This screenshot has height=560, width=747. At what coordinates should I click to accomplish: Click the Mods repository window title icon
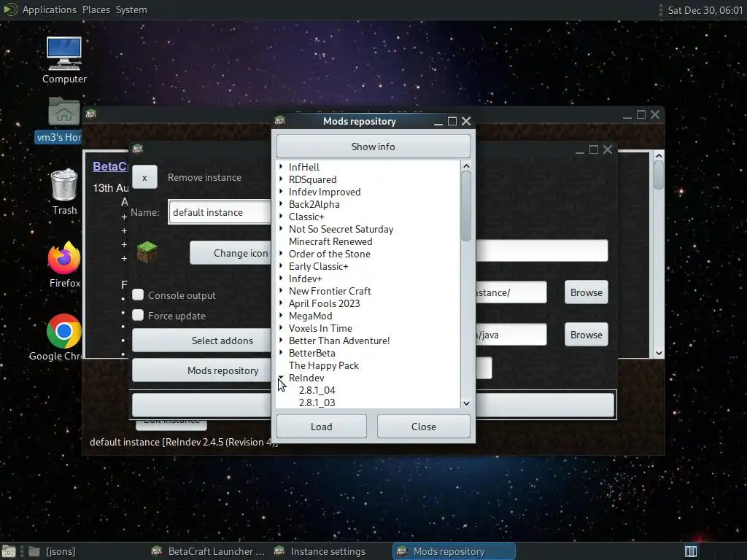coord(280,121)
